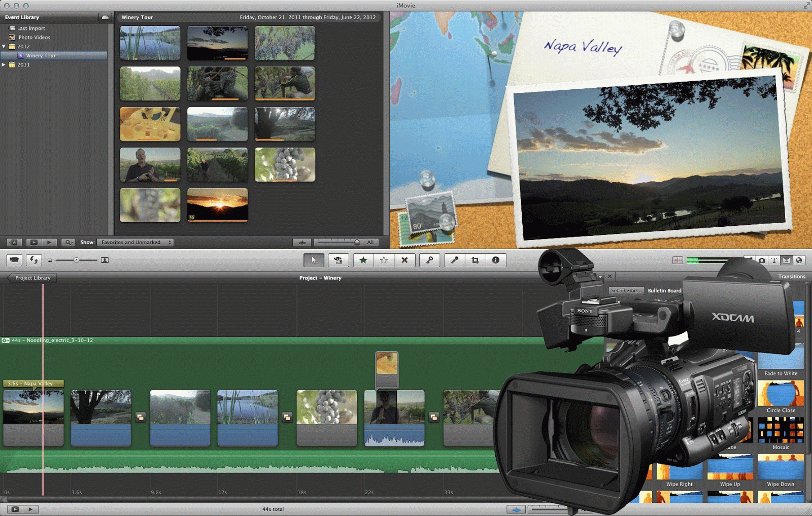Open the maps and backgrounds globe icon
Viewport: 812px width, 516px height.
tap(799, 260)
